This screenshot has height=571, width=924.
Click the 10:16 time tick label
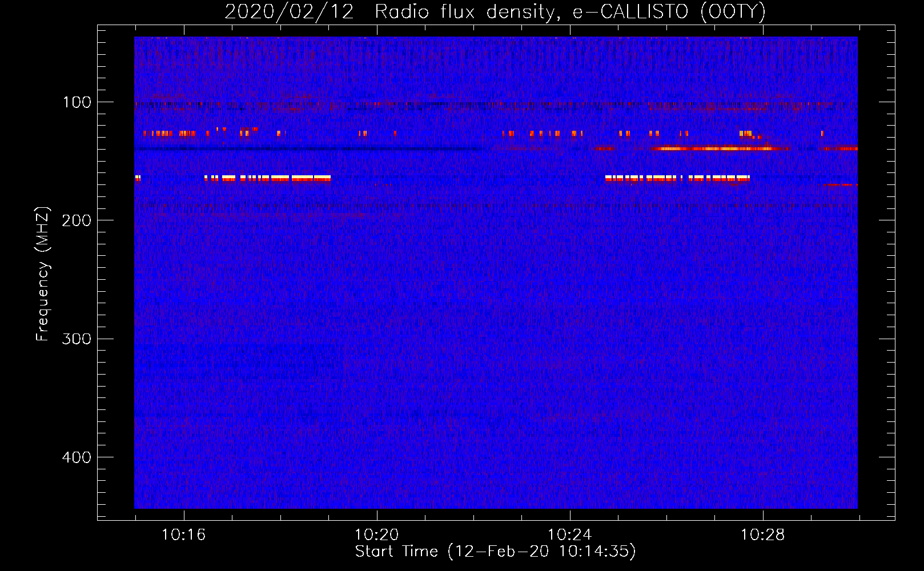(x=183, y=535)
